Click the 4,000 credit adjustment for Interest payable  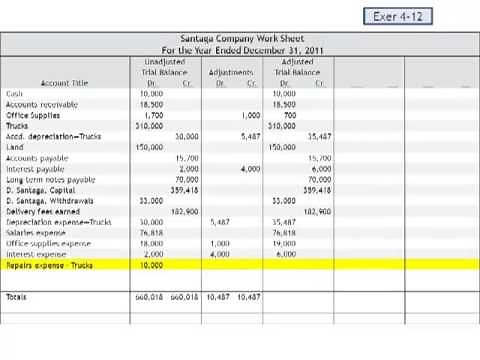pyautogui.click(x=250, y=169)
